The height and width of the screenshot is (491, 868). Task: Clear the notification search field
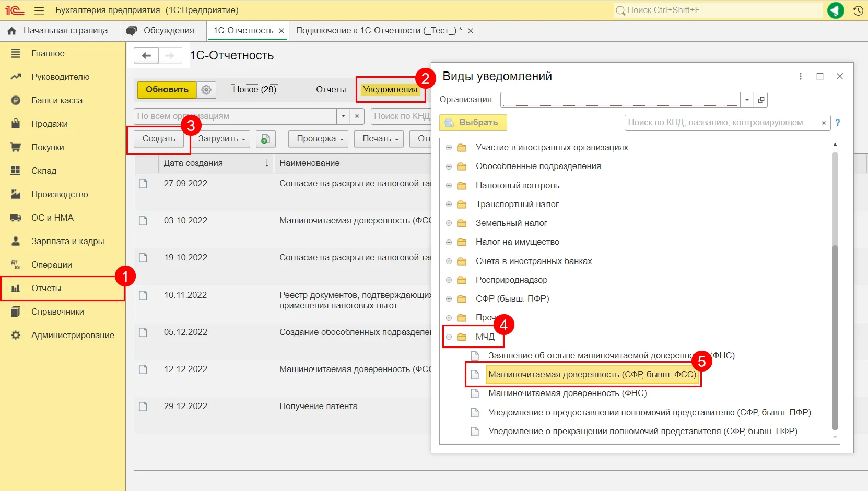tap(824, 123)
